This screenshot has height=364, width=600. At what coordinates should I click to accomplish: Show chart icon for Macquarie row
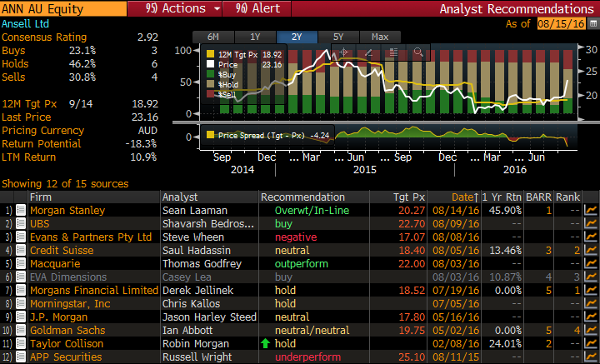click(x=591, y=264)
